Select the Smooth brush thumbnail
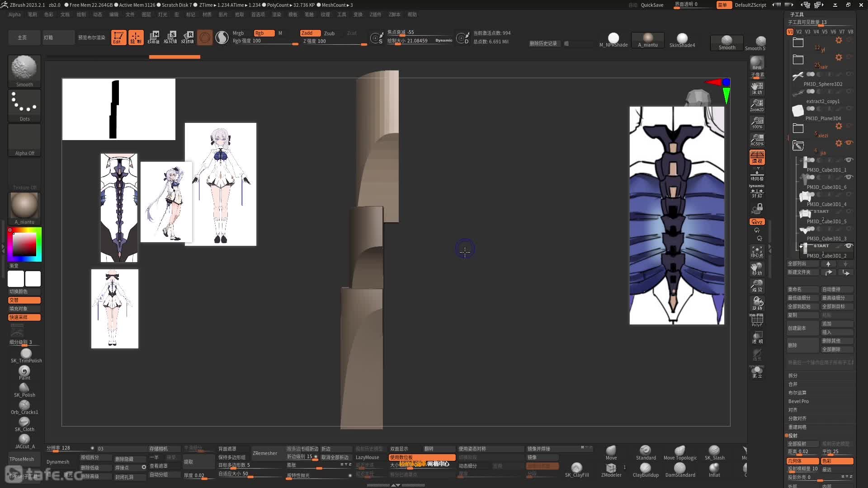The height and width of the screenshot is (488, 868). click(x=24, y=71)
